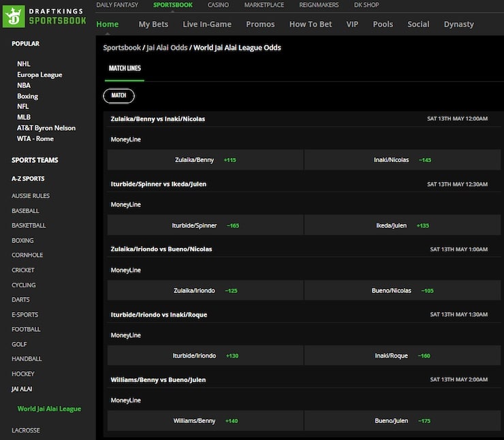
Task: Bet Ikeda/Julen moneyline +135
Action: pyautogui.click(x=403, y=225)
